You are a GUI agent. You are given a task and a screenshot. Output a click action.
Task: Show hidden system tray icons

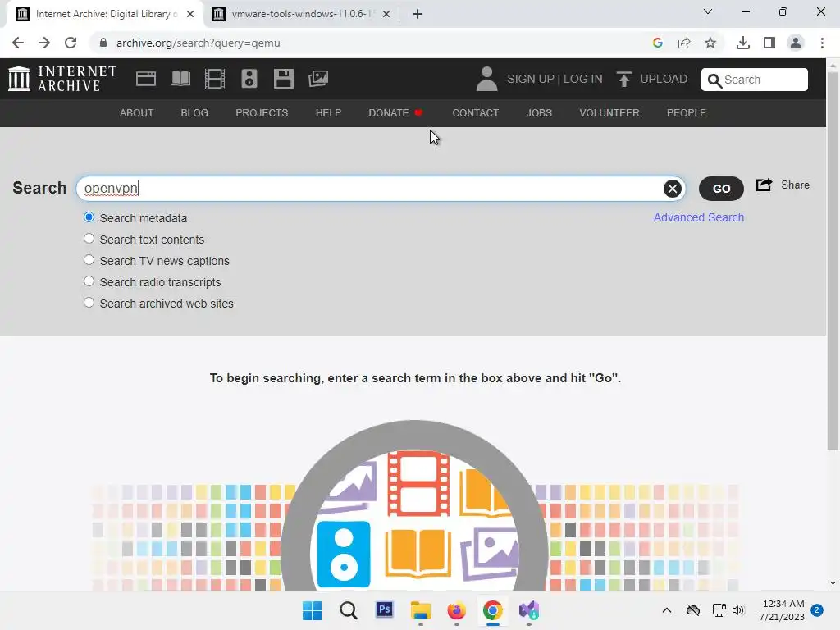(x=666, y=610)
